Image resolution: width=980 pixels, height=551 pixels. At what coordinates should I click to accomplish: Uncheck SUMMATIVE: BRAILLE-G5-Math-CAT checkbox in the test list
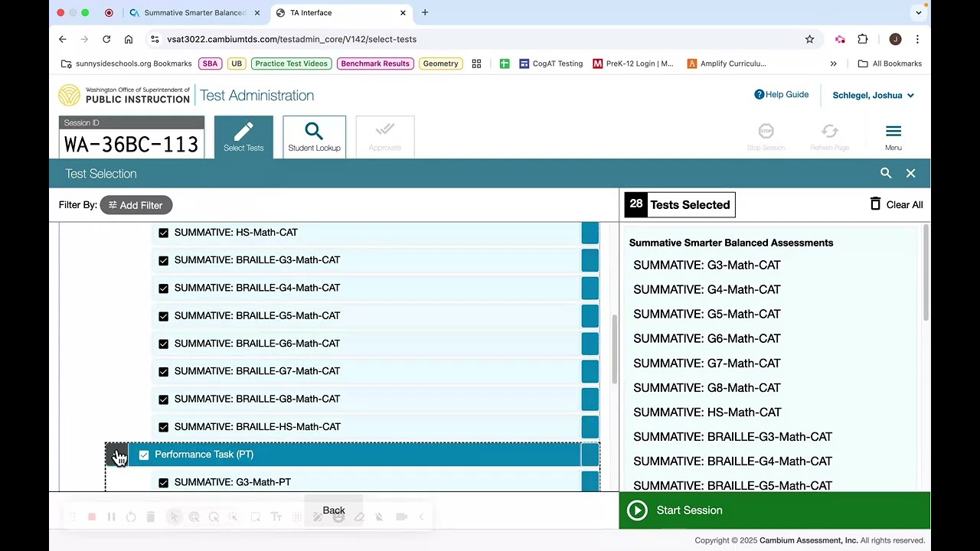[x=163, y=316]
